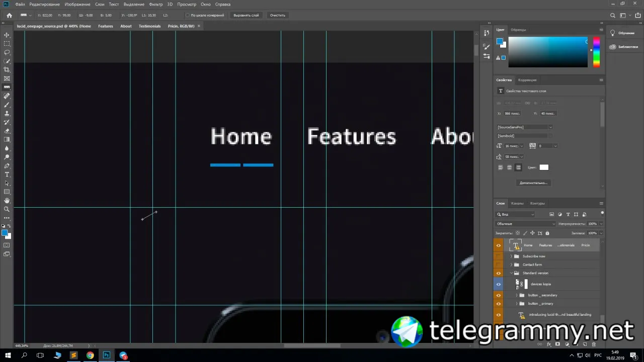Click the hue spectrum slider

[596, 52]
